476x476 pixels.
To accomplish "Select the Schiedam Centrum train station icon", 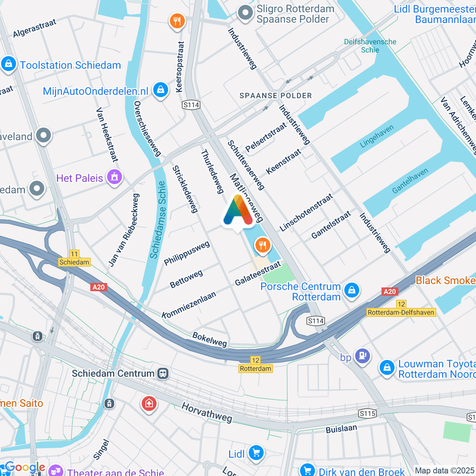I will point(163,373).
